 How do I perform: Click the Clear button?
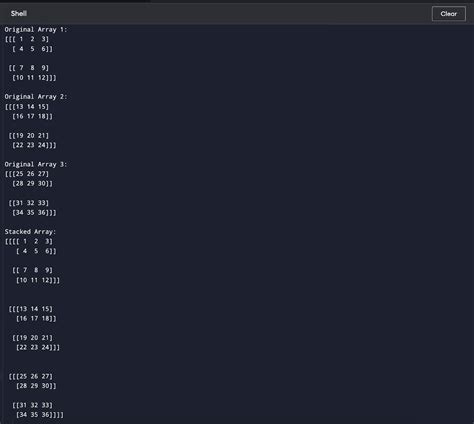pyautogui.click(x=448, y=14)
